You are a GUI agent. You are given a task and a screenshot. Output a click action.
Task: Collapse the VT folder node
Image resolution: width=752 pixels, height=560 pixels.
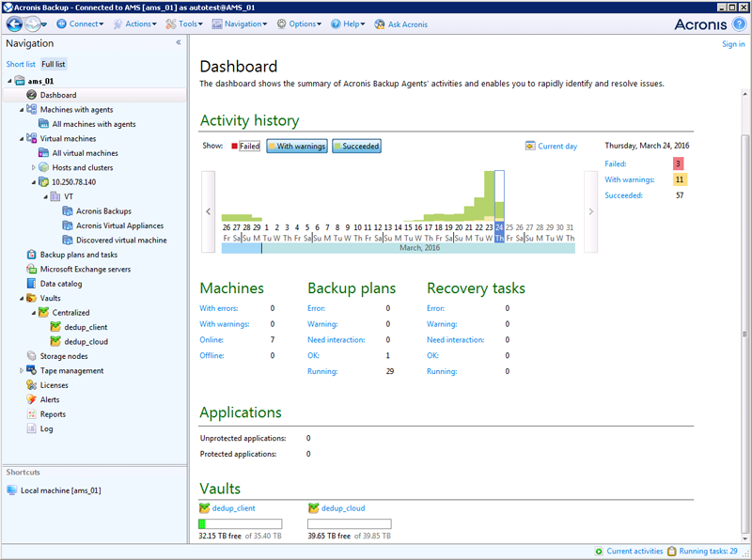coord(45,196)
